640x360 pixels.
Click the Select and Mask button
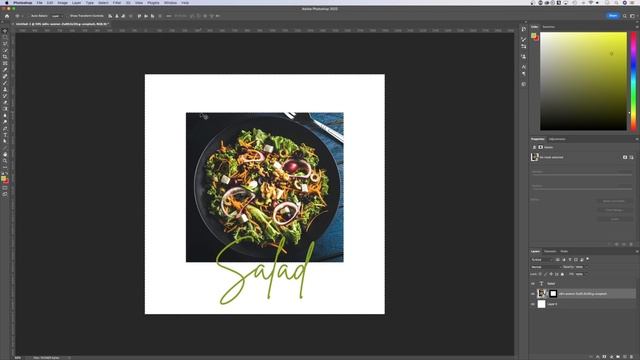coord(614,201)
